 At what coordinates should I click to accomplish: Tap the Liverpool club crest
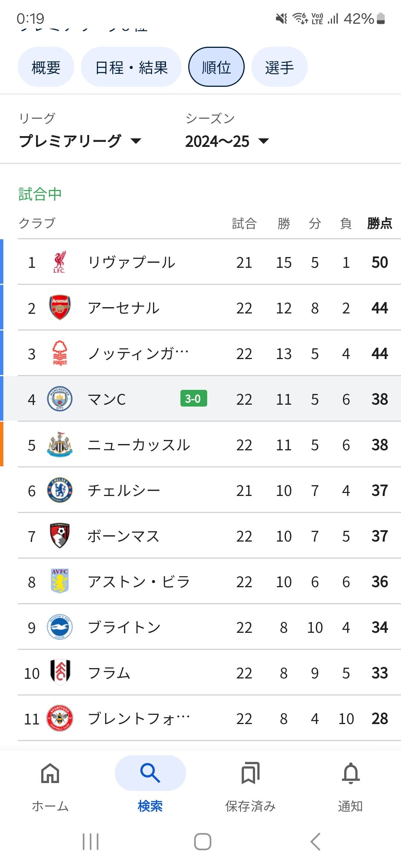coord(59,262)
